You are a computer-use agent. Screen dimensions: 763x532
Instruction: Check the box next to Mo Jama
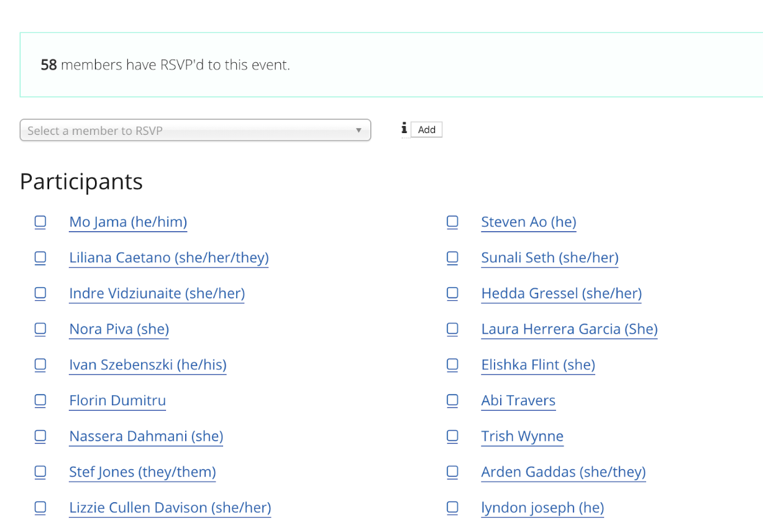tap(40, 222)
